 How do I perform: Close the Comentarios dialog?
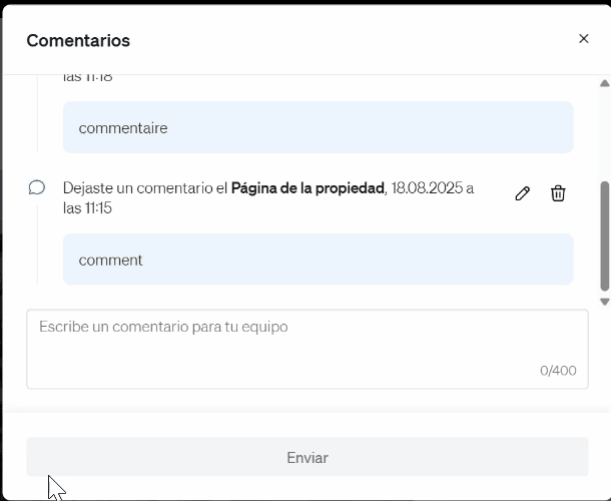coord(584,39)
